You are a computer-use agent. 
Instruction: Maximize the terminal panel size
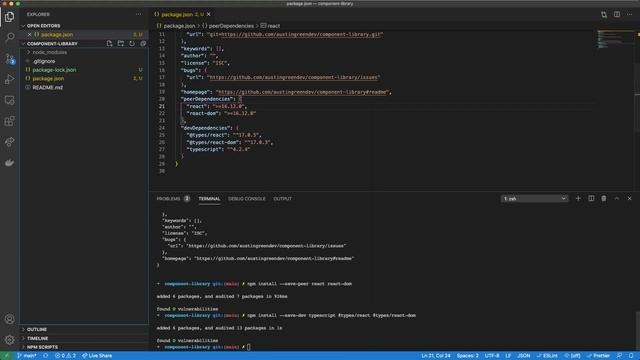[x=617, y=198]
